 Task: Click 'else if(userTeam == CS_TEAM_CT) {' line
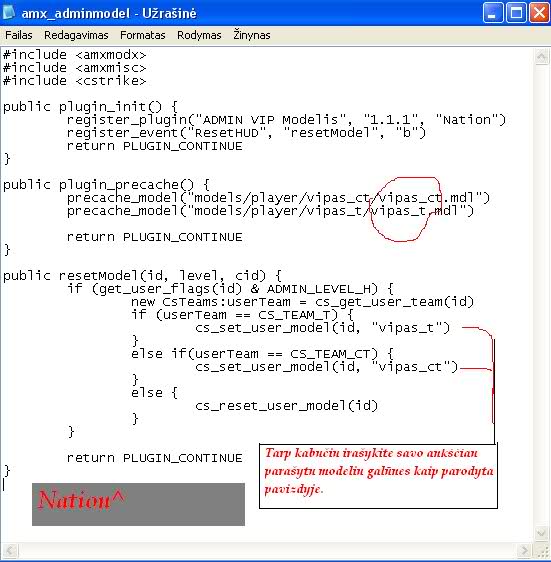click(x=262, y=354)
